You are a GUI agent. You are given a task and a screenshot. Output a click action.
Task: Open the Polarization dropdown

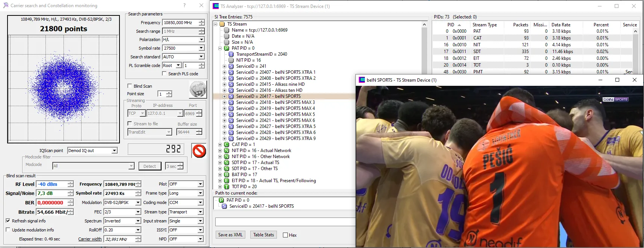click(201, 40)
